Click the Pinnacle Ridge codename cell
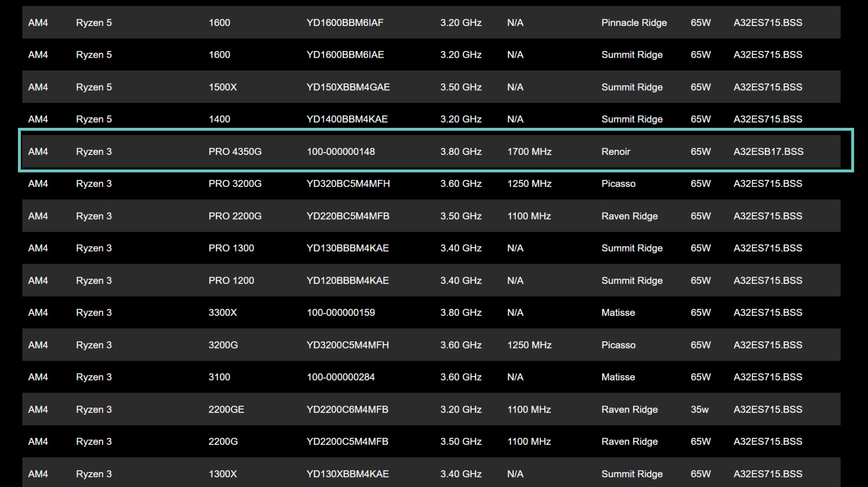This screenshot has width=868, height=487. pyautogui.click(x=634, y=23)
